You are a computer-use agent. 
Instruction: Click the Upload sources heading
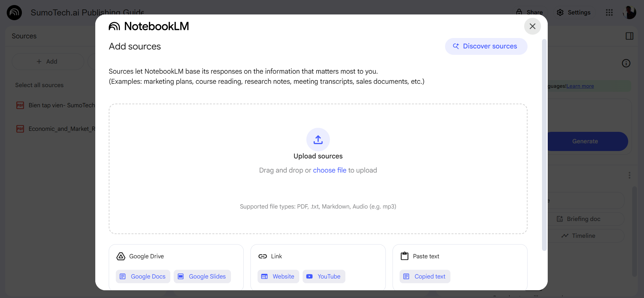point(318,156)
